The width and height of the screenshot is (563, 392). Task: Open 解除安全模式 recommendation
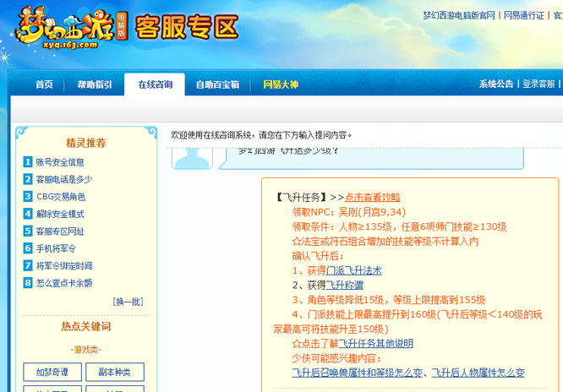[60, 214]
